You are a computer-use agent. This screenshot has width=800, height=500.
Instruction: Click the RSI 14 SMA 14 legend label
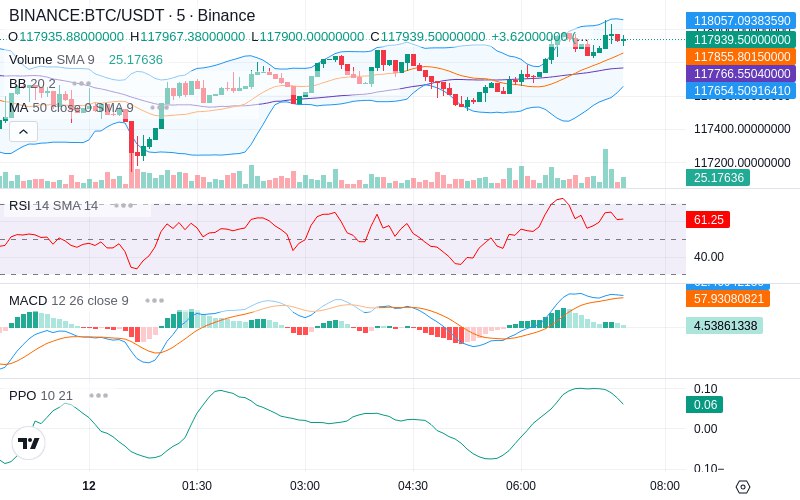[x=54, y=206]
